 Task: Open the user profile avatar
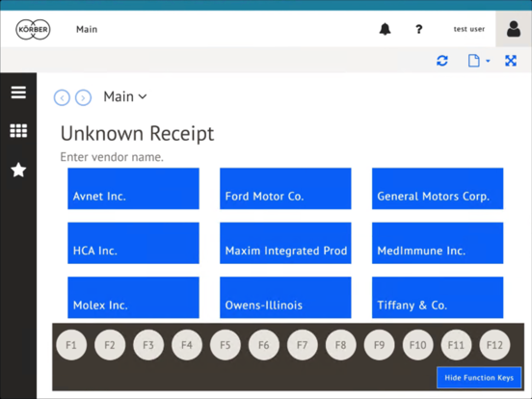point(514,29)
